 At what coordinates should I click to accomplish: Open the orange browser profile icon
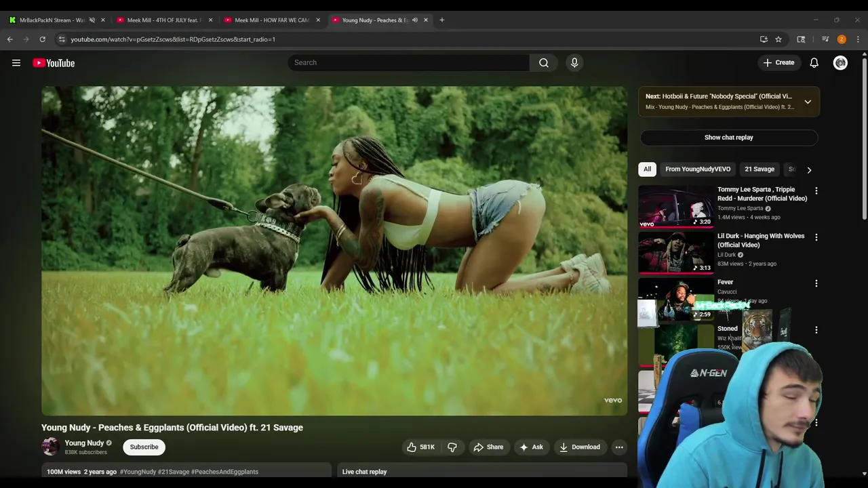pos(842,39)
